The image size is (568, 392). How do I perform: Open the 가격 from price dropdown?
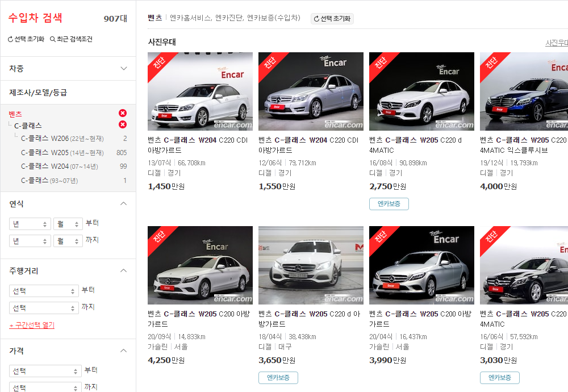pos(45,371)
